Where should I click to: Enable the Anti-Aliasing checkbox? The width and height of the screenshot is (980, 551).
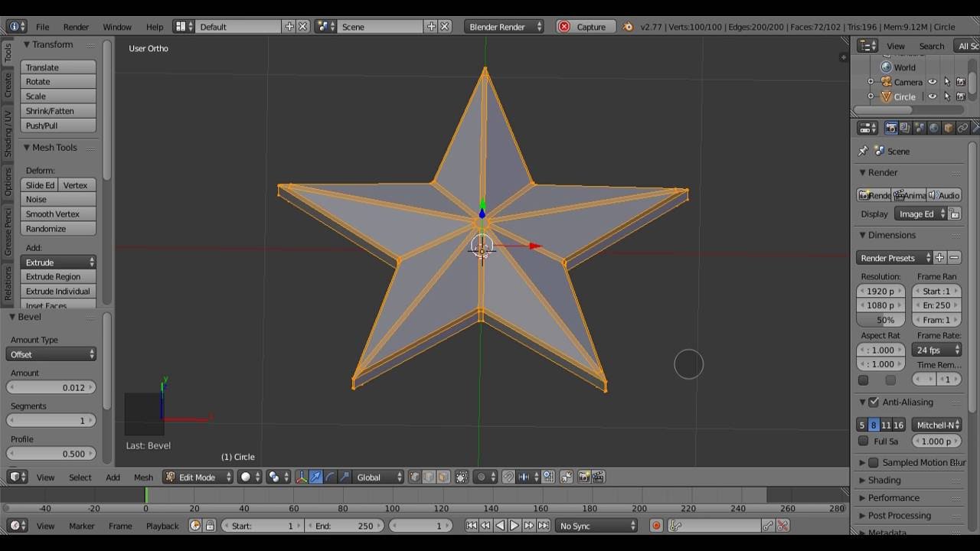874,402
